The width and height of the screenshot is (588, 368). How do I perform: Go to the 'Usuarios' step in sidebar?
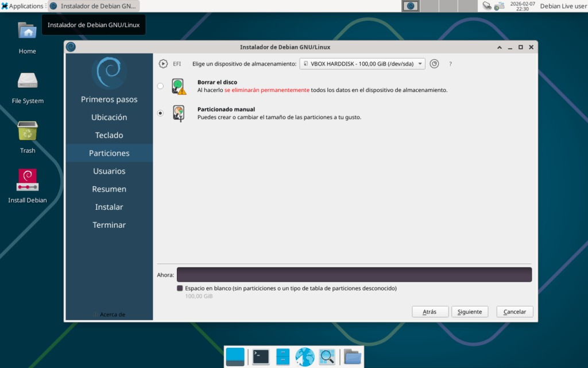109,171
